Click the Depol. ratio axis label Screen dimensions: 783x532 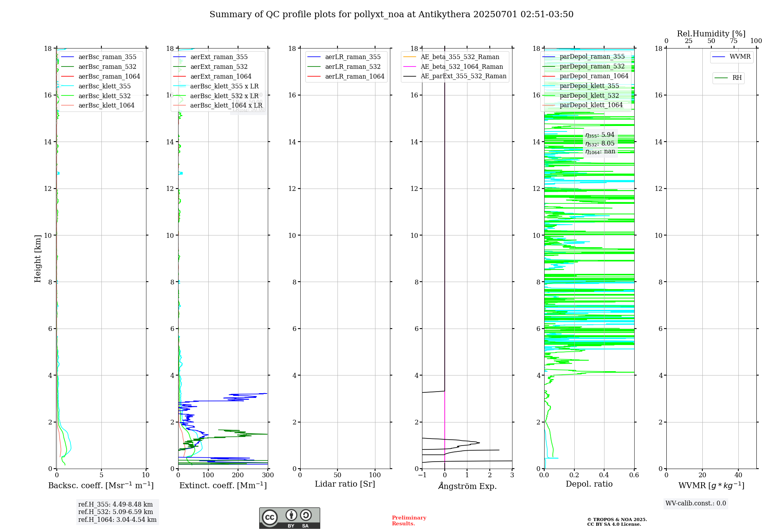click(x=589, y=484)
